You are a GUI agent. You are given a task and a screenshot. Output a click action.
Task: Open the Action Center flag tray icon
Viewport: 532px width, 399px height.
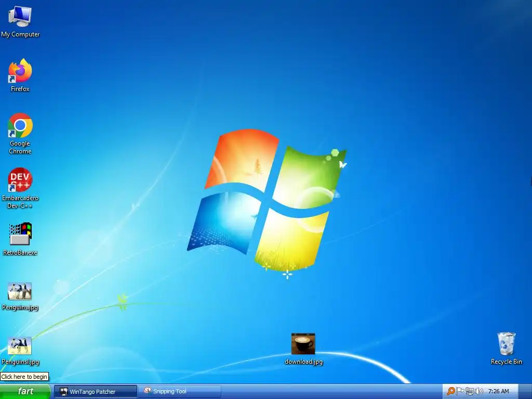coord(460,391)
